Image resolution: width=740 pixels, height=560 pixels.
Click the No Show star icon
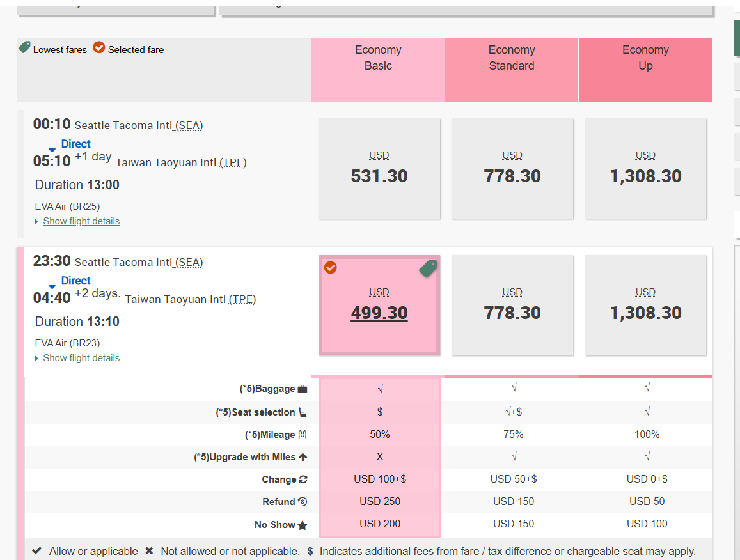click(x=303, y=525)
